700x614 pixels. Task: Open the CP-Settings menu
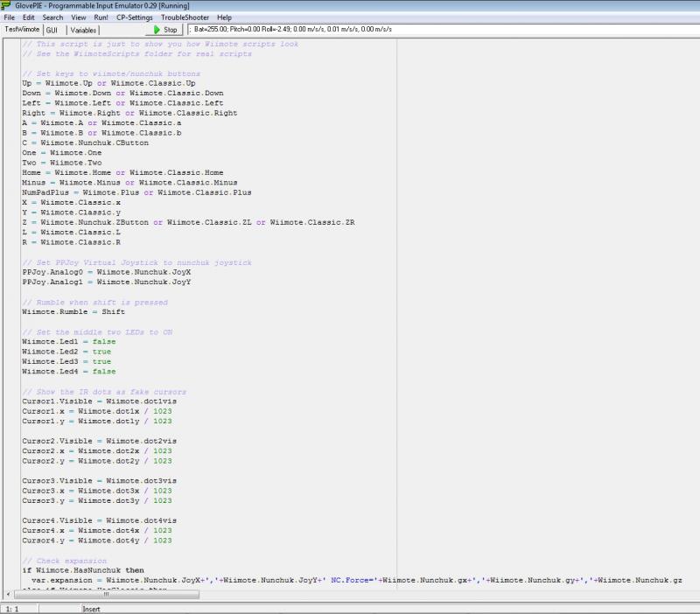click(x=135, y=17)
